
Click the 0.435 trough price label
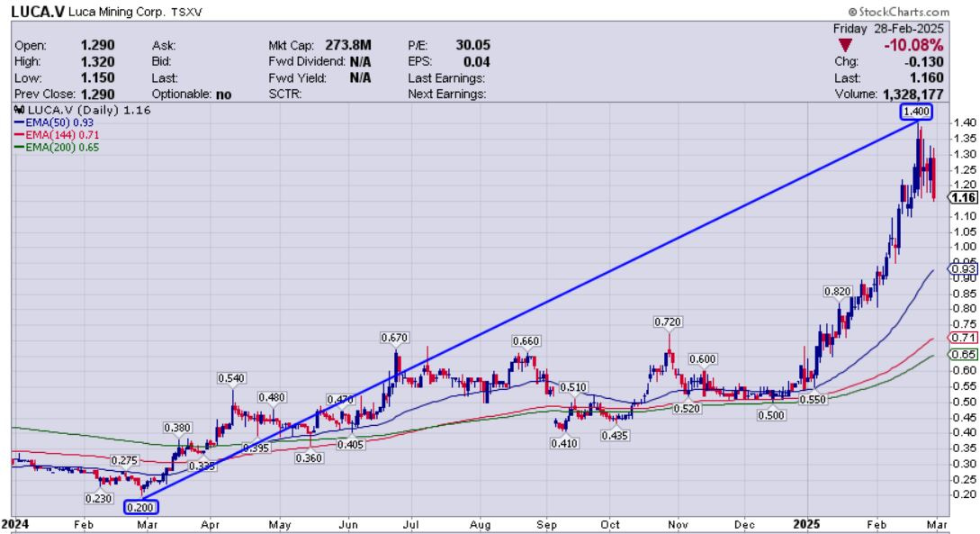pyautogui.click(x=615, y=435)
